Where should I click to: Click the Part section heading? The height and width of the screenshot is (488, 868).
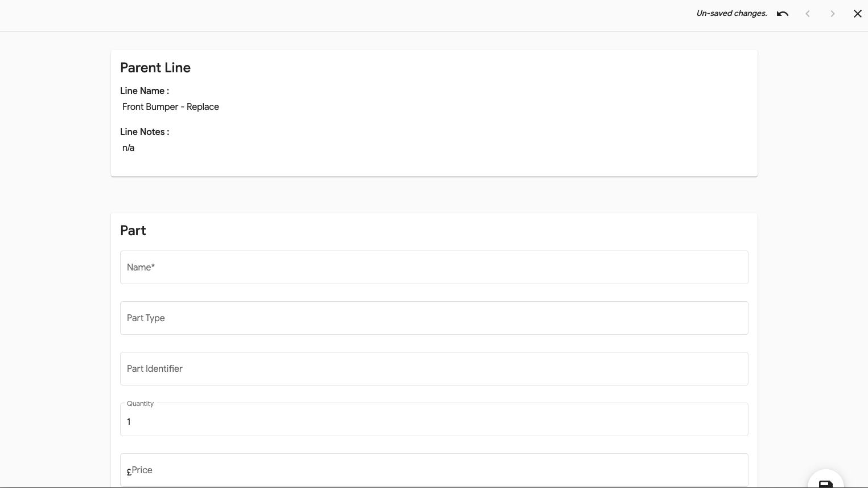(x=133, y=231)
